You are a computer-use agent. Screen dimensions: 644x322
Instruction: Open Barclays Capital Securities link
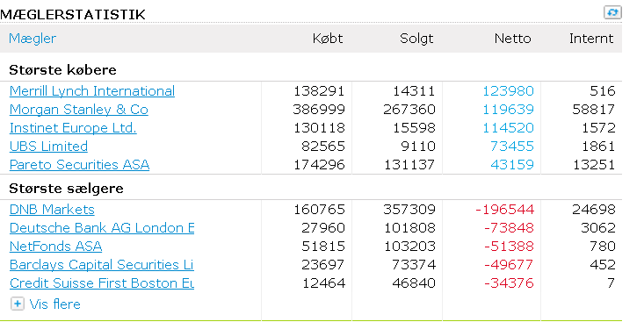(x=101, y=265)
